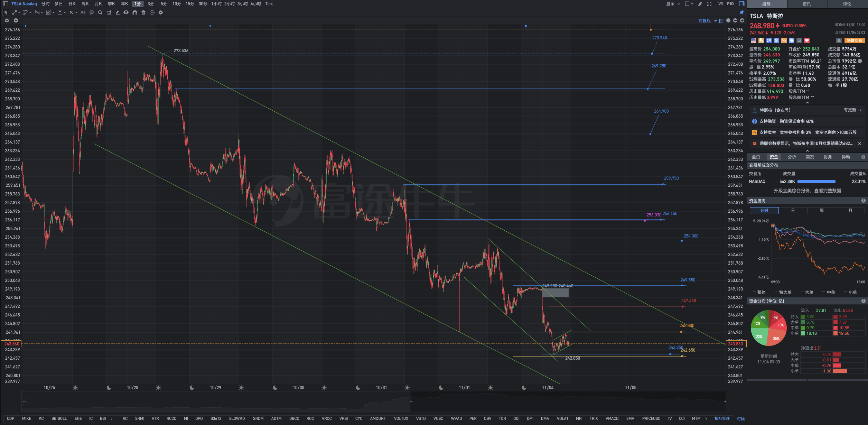The width and height of the screenshot is (868, 425).
Task: Select the eraser tool
Action: click(118, 12)
